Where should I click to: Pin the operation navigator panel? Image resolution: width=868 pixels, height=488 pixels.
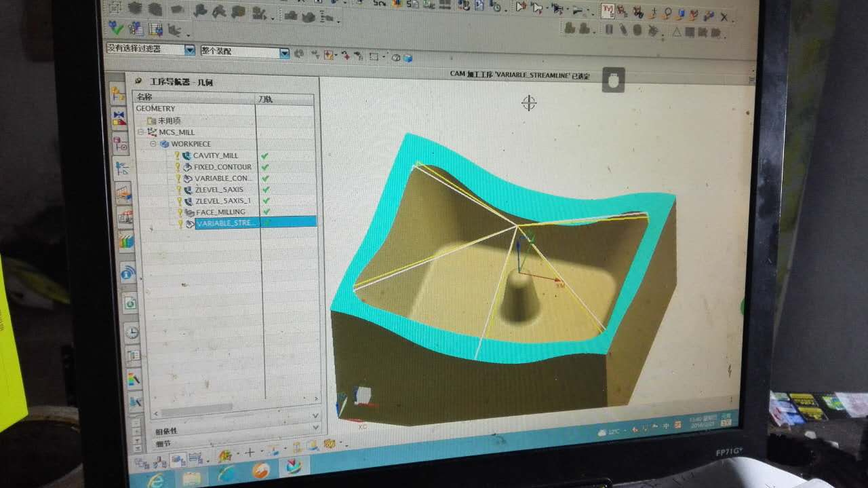pyautogui.click(x=138, y=81)
